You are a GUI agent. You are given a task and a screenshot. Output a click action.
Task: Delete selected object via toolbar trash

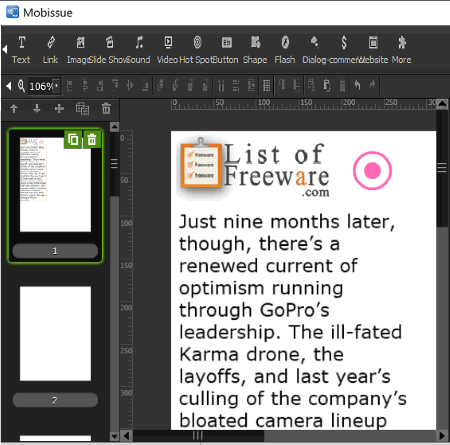pyautogui.click(x=342, y=85)
